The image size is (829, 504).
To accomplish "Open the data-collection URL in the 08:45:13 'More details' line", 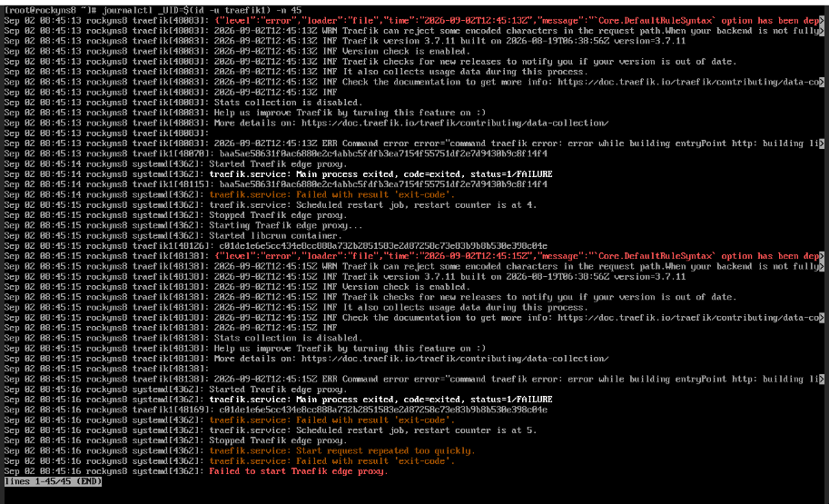I will 455,123.
